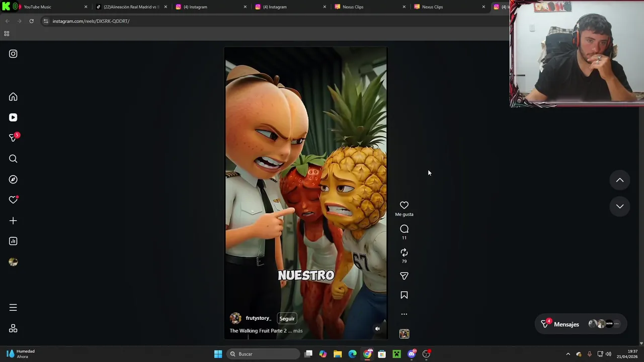Like the reel with heart icon
Screen dimensions: 644x362
(x=404, y=205)
